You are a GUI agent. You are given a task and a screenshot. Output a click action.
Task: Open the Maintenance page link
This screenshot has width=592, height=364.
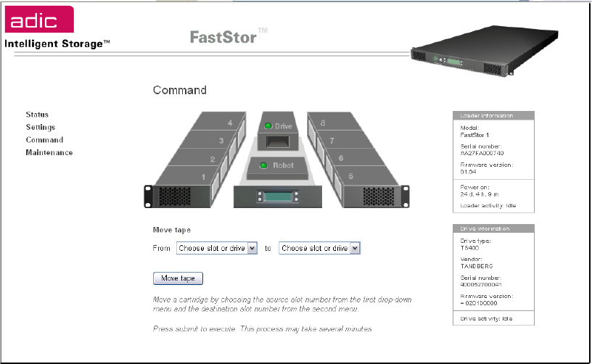click(x=49, y=152)
